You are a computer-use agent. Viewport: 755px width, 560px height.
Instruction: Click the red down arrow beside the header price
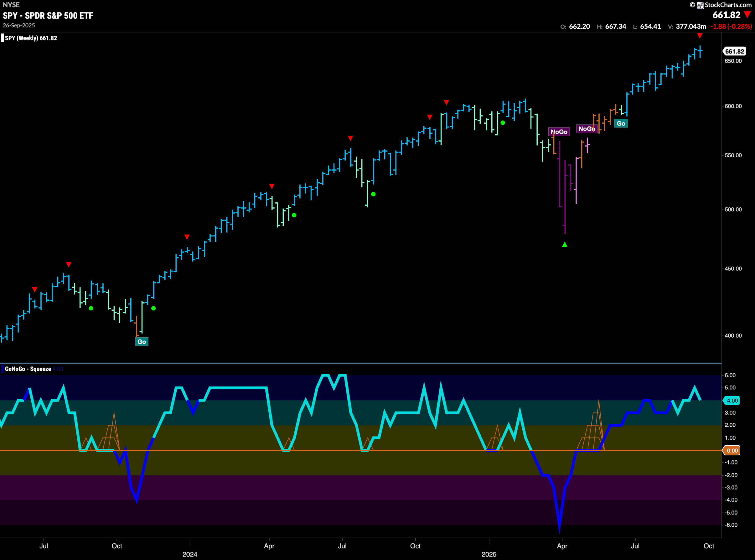coord(747,14)
